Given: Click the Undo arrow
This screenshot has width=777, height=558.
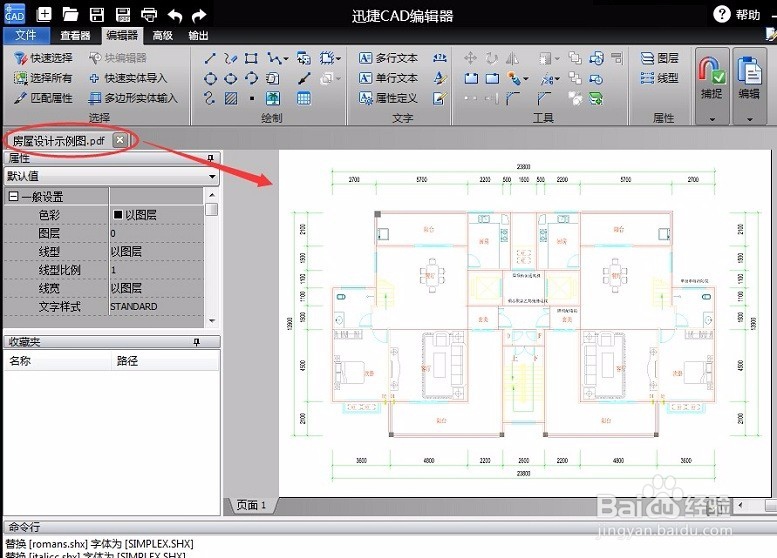Looking at the screenshot, I should (175, 15).
